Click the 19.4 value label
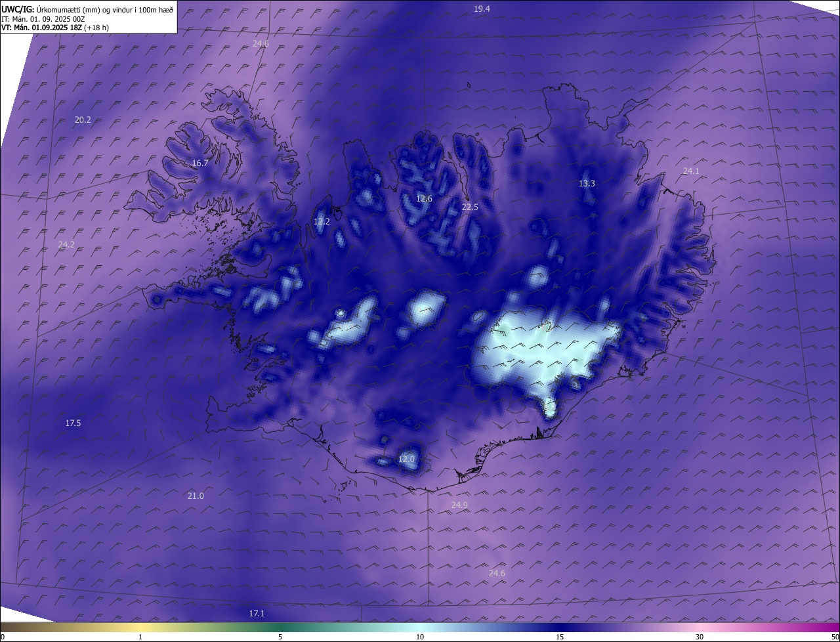840x642 pixels. [482, 9]
